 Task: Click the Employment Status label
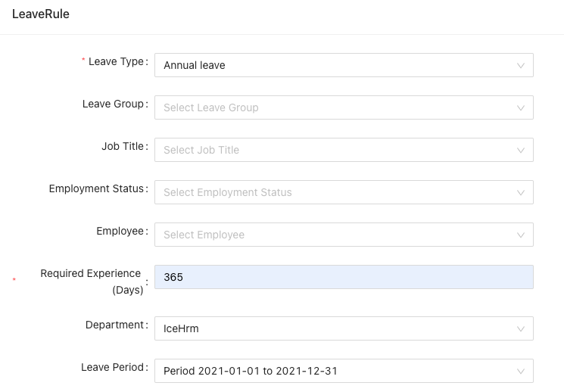[96, 188]
